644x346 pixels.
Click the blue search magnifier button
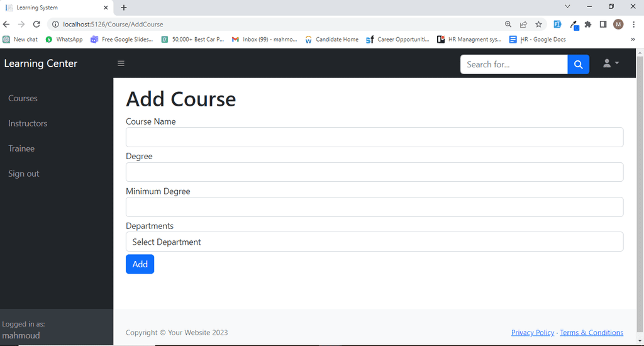pyautogui.click(x=579, y=65)
